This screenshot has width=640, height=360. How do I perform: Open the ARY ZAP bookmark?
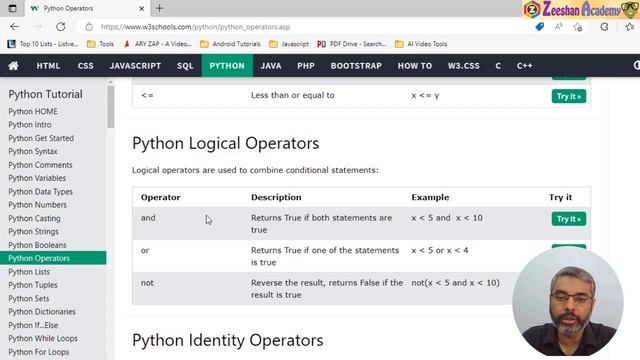[x=157, y=44]
